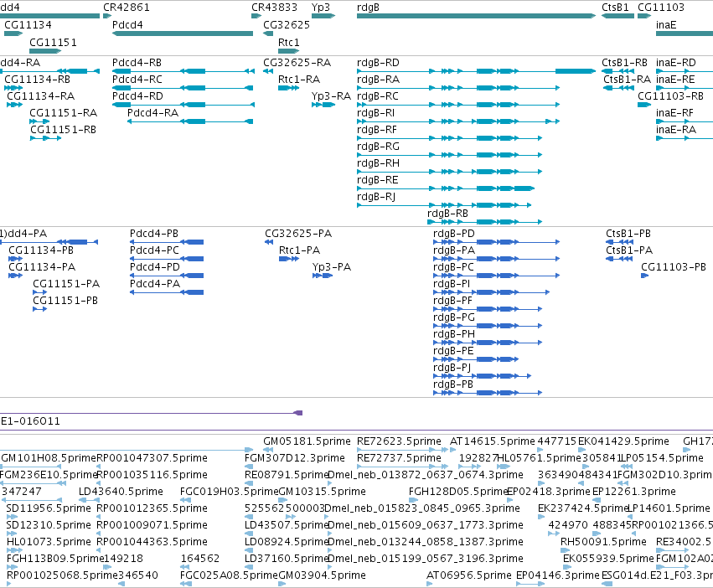
Task: Open transcript rdgB-RD
Action: pyautogui.click(x=378, y=63)
